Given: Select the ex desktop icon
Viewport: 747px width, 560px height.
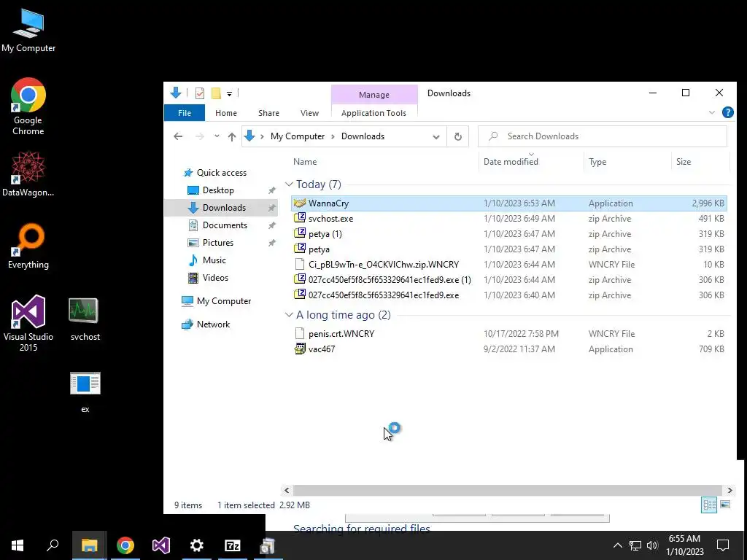Looking at the screenshot, I should pos(85,392).
